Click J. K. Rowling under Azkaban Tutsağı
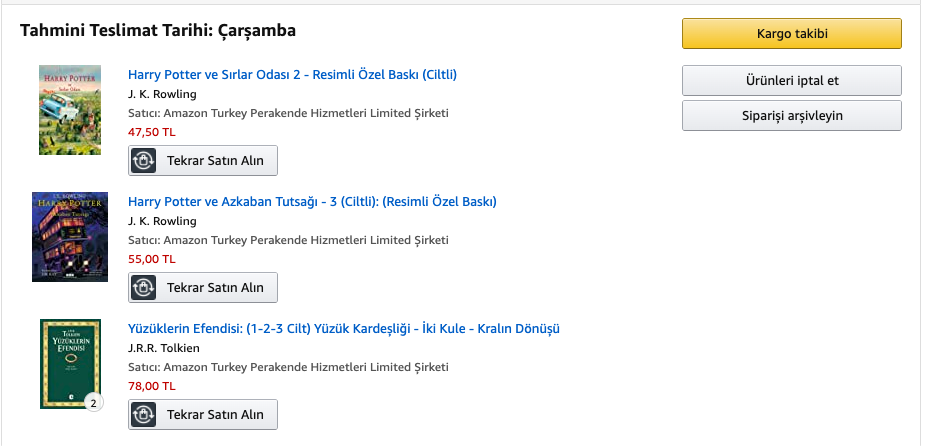 pyautogui.click(x=163, y=221)
